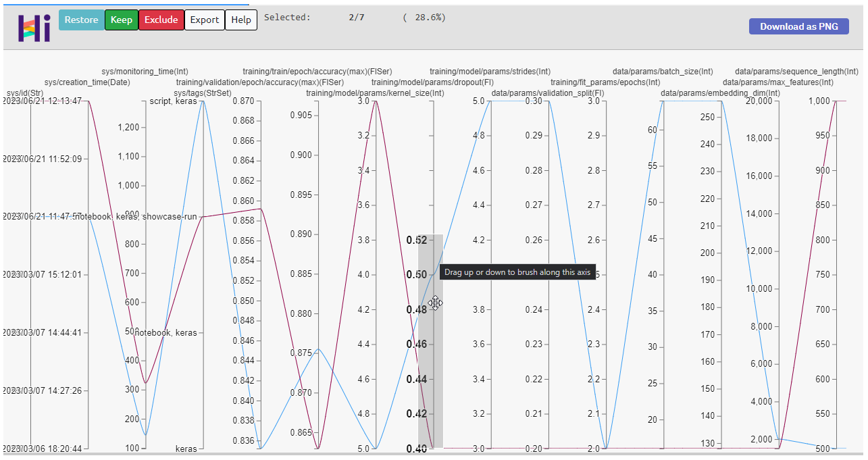Open the sys/creation_time(Date) axis options
This screenshot has height=460, width=868.
(87, 81)
